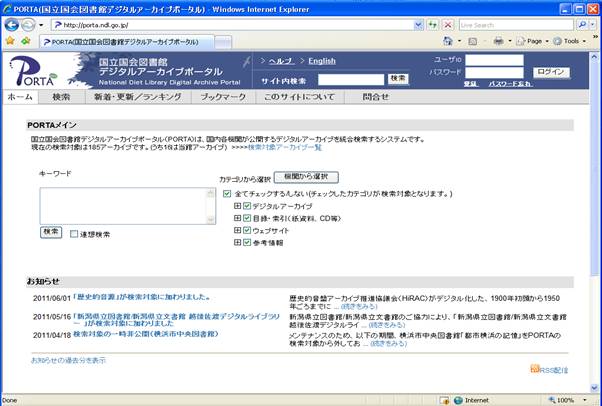Open the Tools menu
The height and width of the screenshot is (406, 602).
pos(570,41)
